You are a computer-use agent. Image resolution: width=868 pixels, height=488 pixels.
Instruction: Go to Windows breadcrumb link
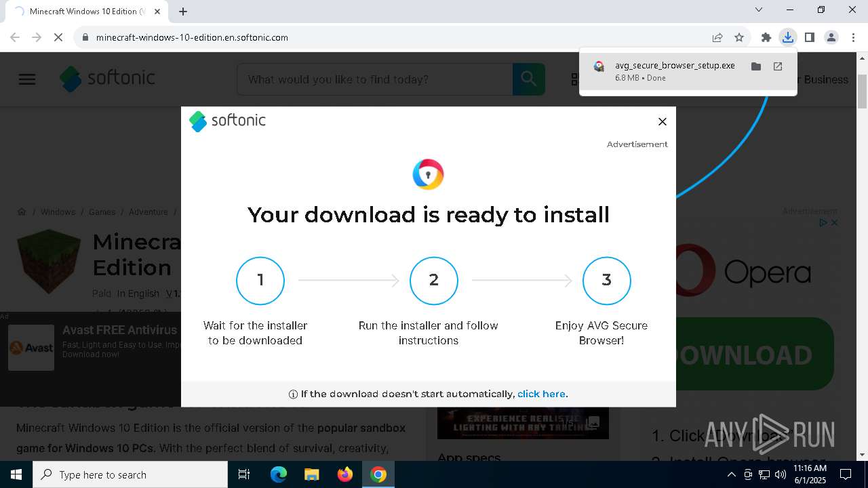click(58, 212)
